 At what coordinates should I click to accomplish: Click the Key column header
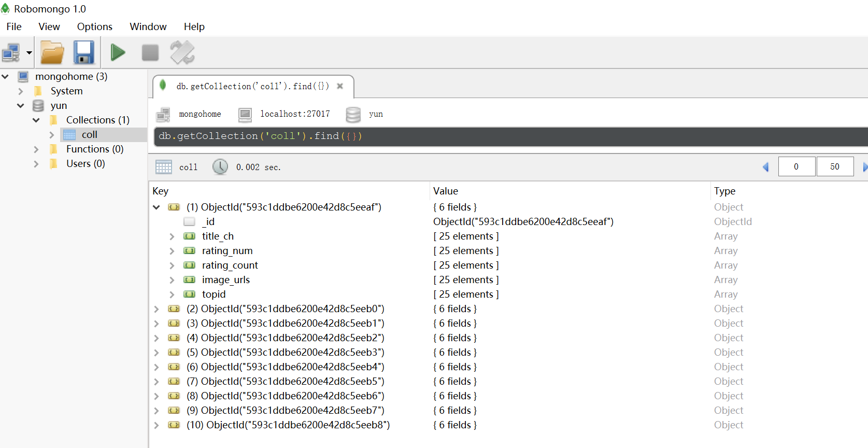(289, 191)
